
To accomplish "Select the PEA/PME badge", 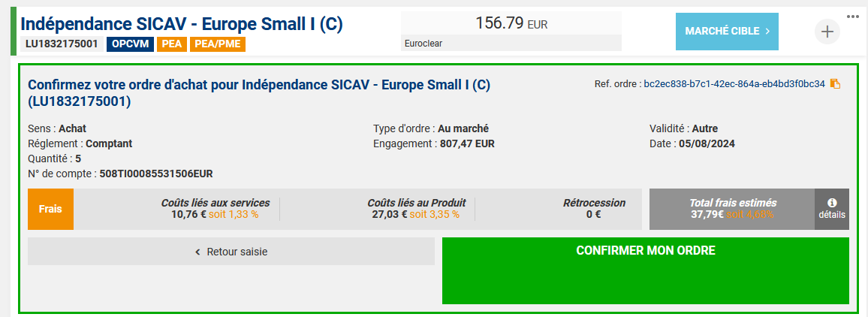I will (219, 44).
